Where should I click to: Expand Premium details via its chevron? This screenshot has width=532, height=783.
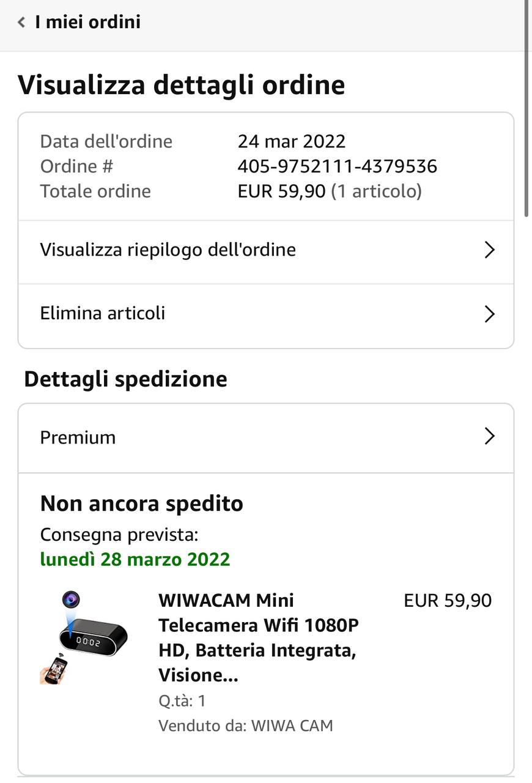(x=489, y=436)
